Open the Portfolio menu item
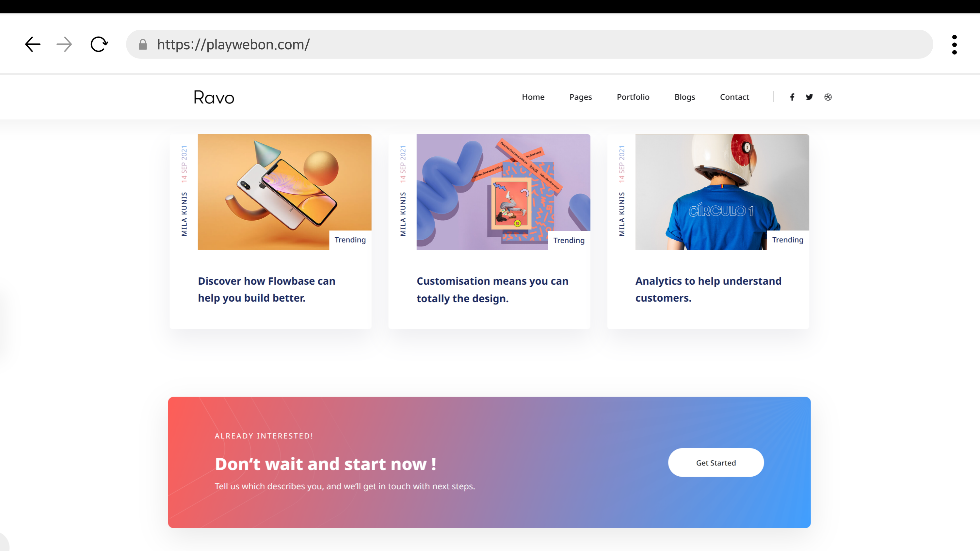The image size is (980, 551). 633,97
